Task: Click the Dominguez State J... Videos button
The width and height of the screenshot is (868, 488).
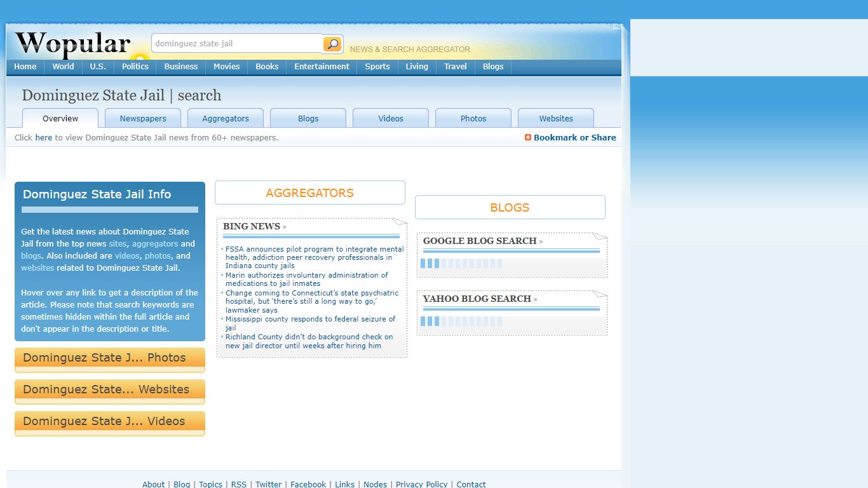Action: (x=110, y=423)
